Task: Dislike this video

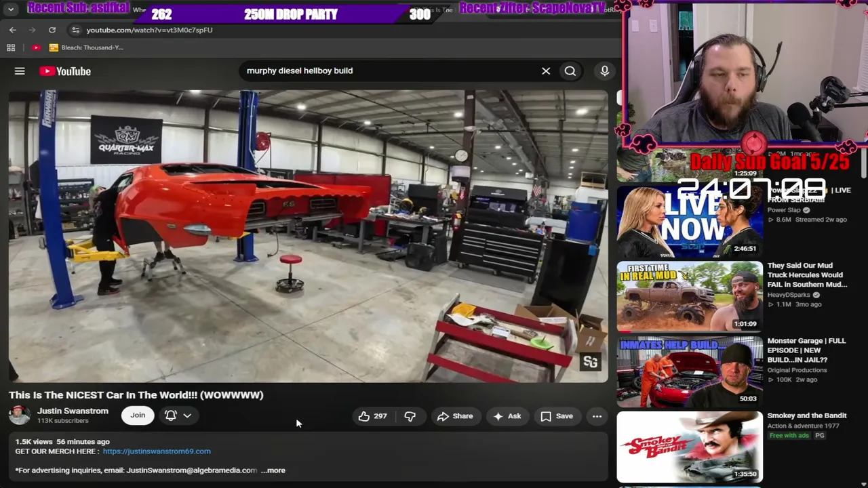Action: [x=410, y=416]
